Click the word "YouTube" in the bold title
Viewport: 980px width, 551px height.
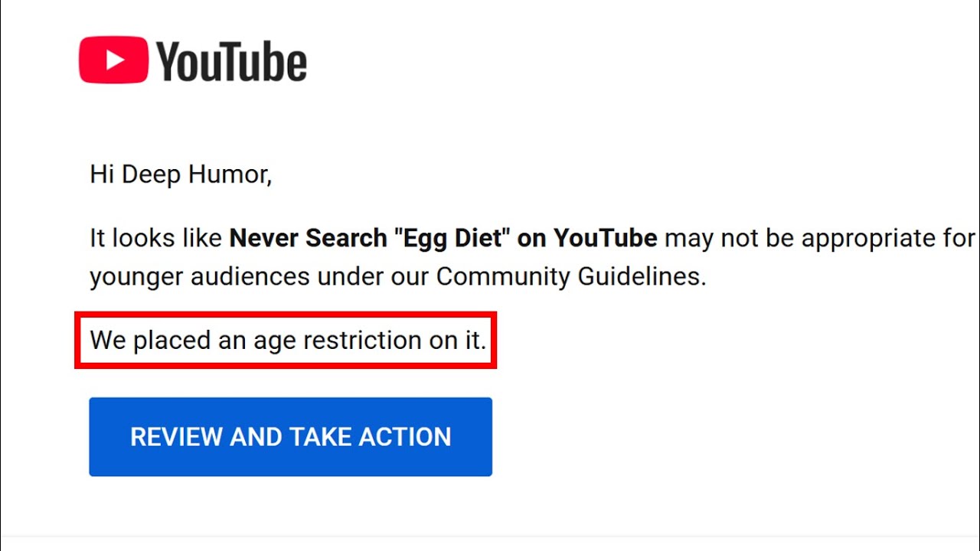605,238
